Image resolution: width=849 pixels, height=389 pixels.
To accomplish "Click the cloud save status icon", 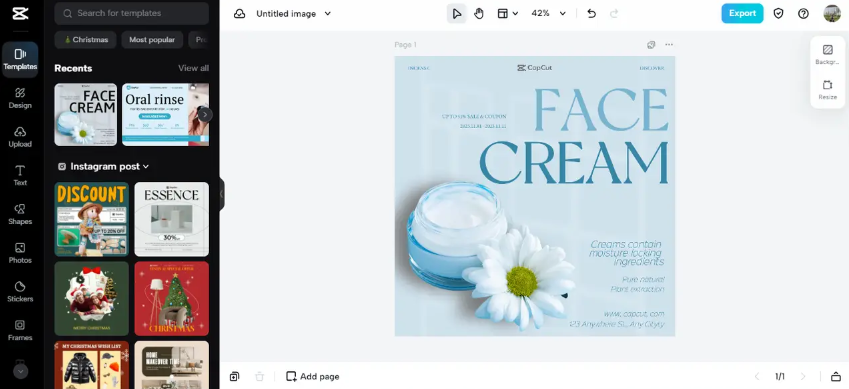I will tap(239, 14).
